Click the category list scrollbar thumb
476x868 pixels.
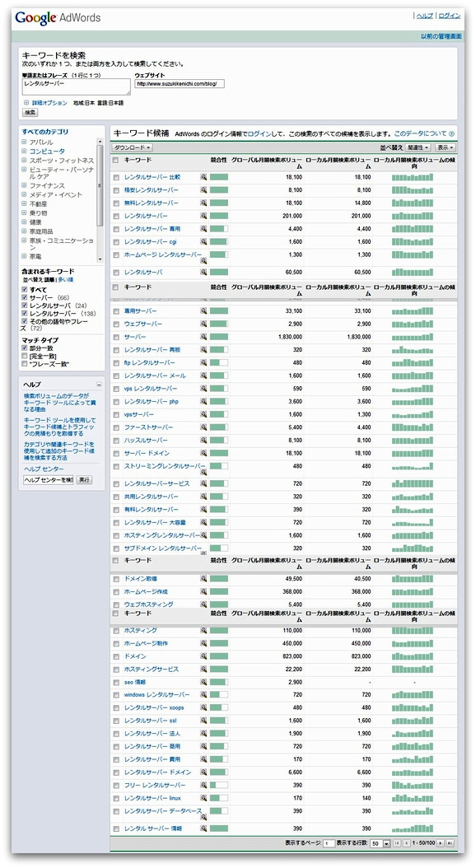point(100,185)
